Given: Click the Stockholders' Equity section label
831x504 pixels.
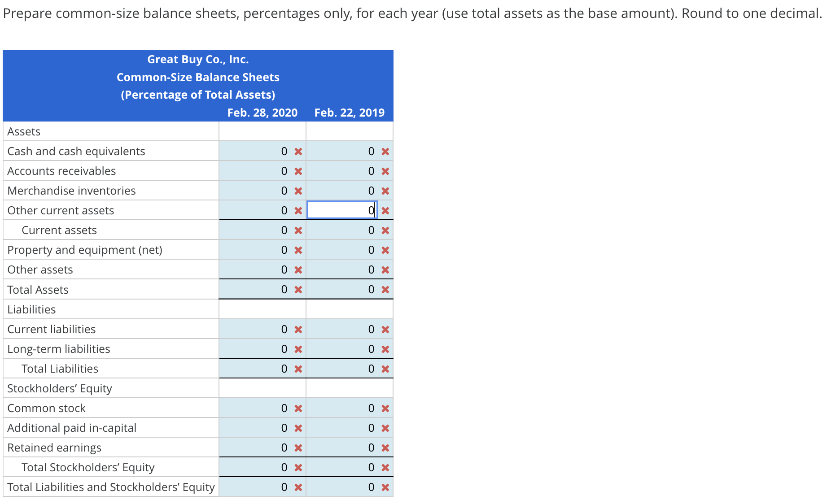Looking at the screenshot, I should pos(60,388).
